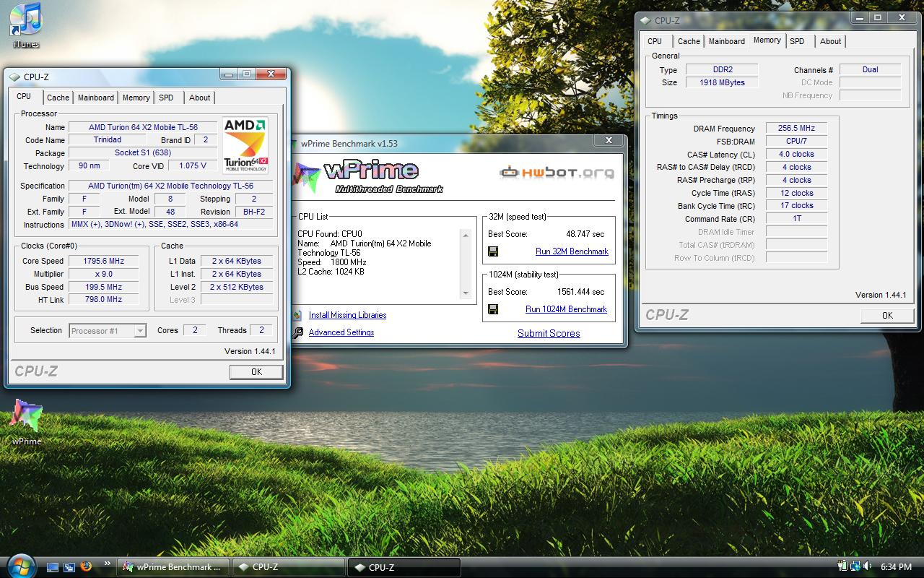Image resolution: width=924 pixels, height=578 pixels.
Task: Click the taskbar clock showing 6:34 PM
Action: pos(896,567)
